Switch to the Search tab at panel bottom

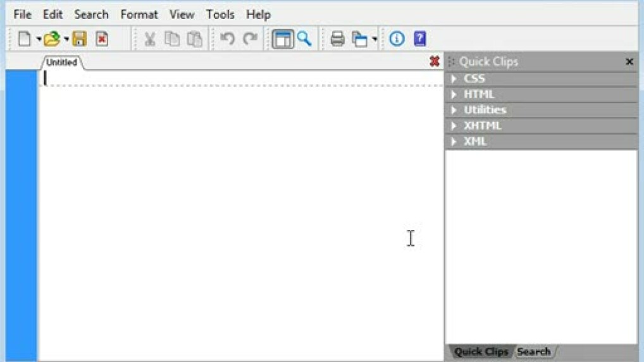click(x=533, y=352)
